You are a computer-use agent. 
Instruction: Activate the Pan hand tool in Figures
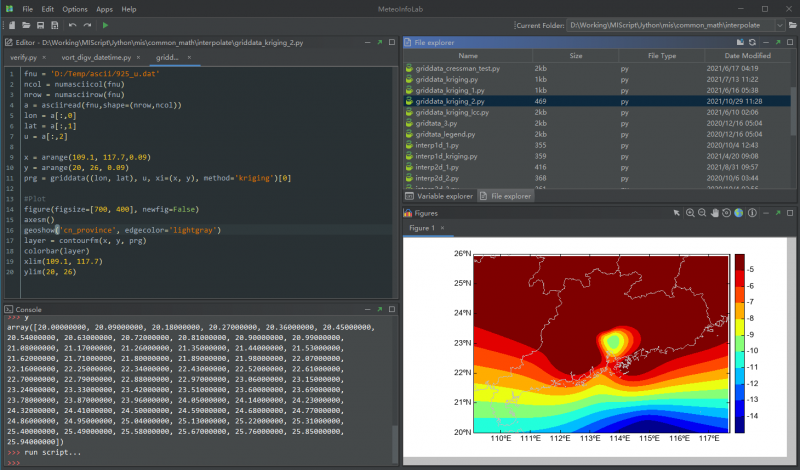pos(715,213)
